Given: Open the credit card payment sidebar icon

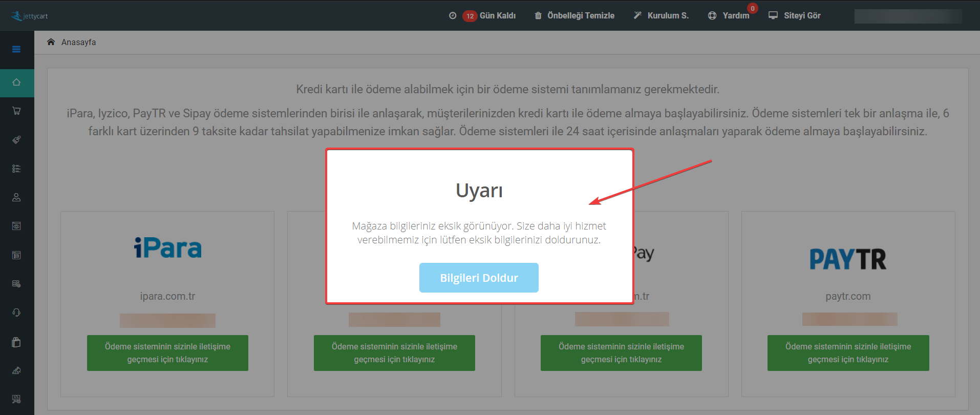Looking at the screenshot, I should [16, 284].
